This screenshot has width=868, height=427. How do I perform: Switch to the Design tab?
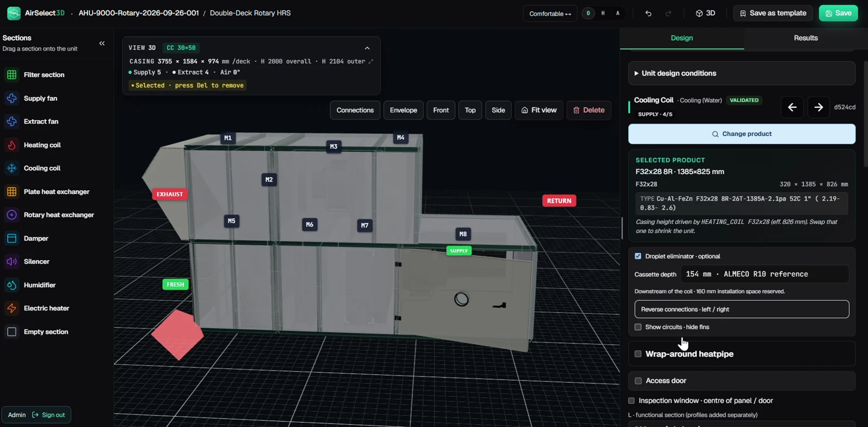pyautogui.click(x=682, y=38)
